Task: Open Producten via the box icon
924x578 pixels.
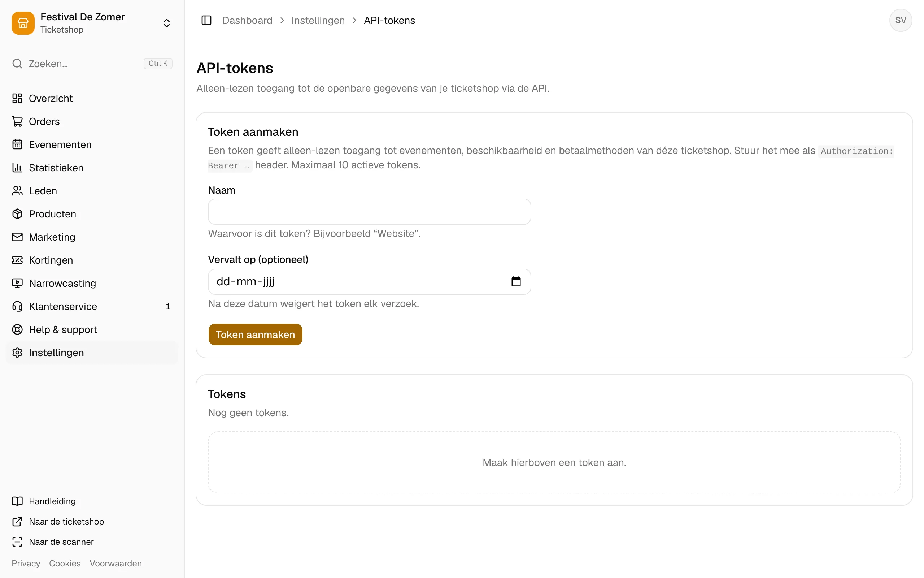Action: click(x=17, y=214)
